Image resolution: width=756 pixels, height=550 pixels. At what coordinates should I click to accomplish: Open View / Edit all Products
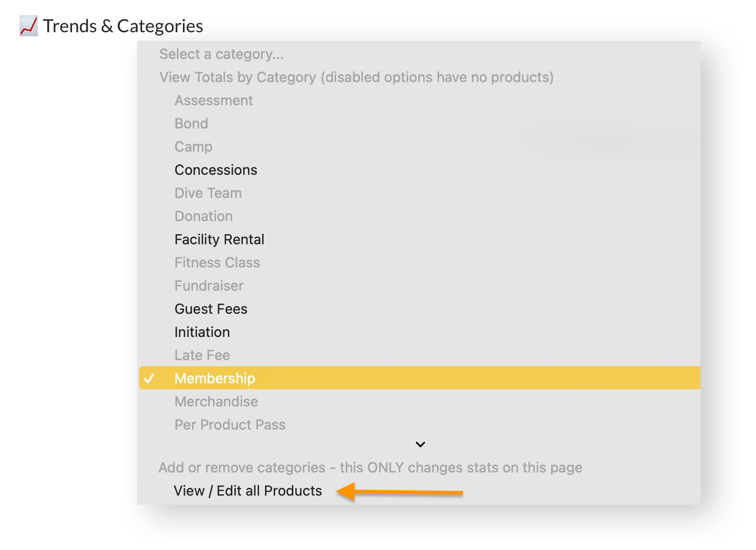point(247,491)
